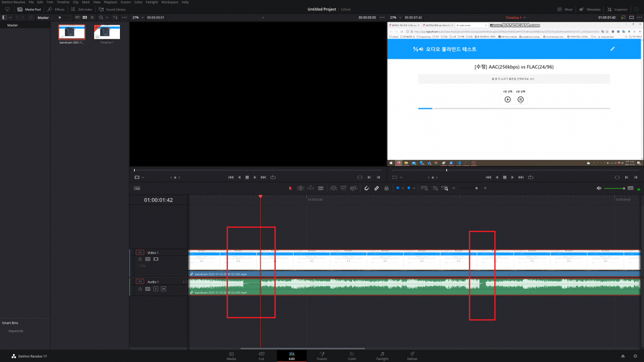Toggle Linked Selection chain icon
This screenshot has width=644, height=362.
(377, 188)
